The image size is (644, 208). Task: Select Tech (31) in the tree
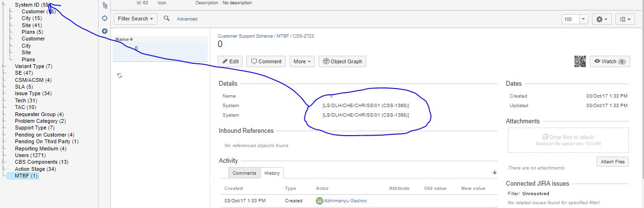26,100
